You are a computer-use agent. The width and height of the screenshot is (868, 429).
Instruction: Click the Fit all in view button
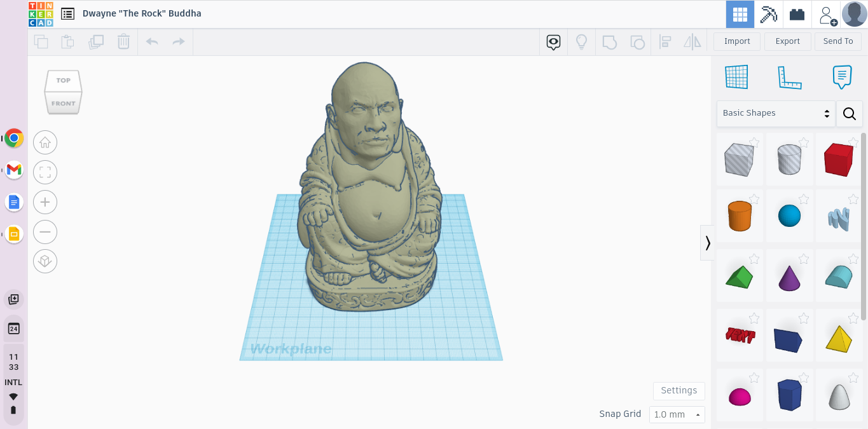45,172
